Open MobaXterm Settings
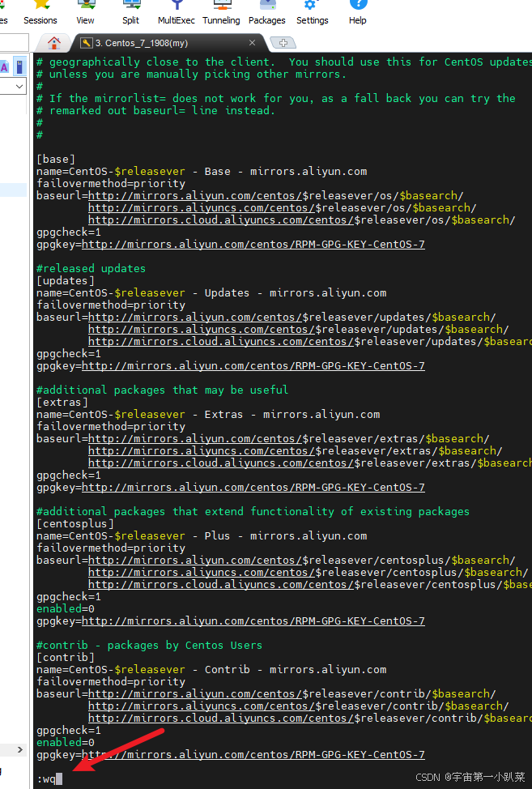This screenshot has height=789, width=532. (x=313, y=13)
